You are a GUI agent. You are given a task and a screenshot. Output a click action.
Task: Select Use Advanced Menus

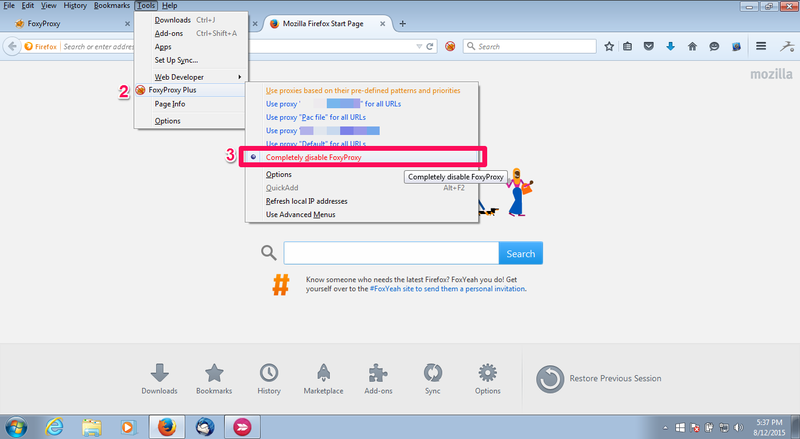point(362,214)
